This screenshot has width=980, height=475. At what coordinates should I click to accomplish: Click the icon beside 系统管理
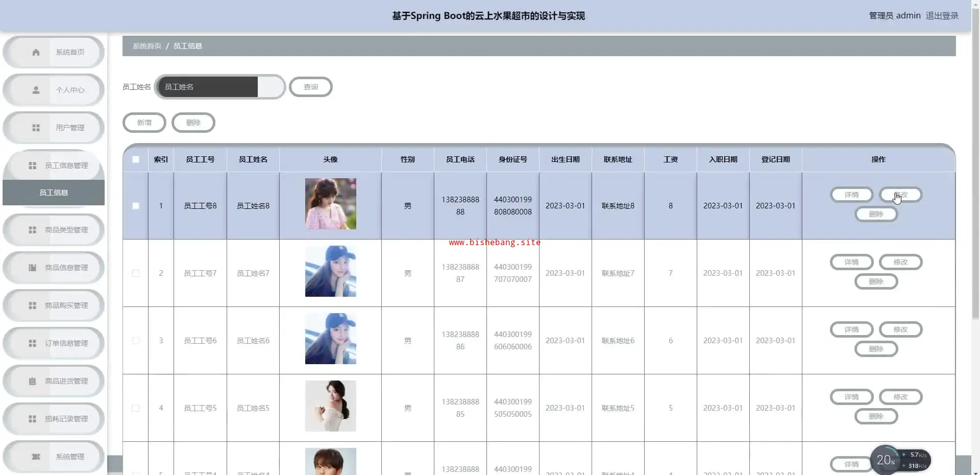click(36, 457)
